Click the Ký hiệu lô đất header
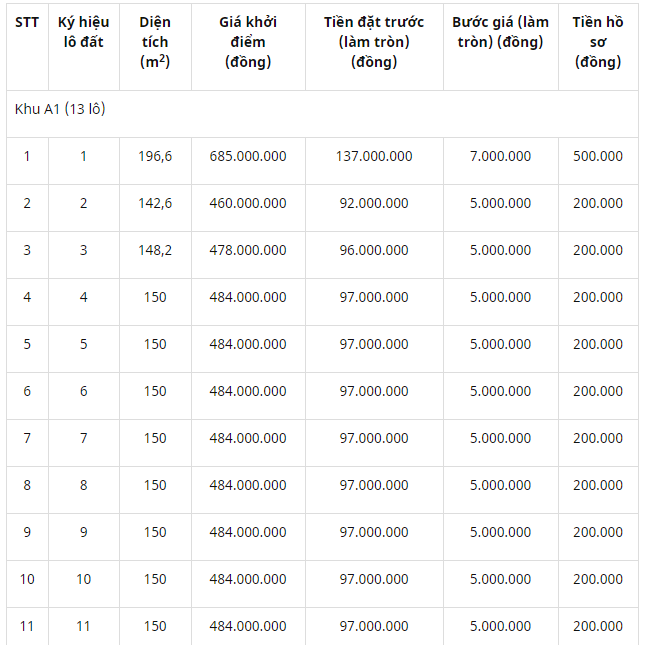Viewport: 647px width, 645px height. pos(84,32)
